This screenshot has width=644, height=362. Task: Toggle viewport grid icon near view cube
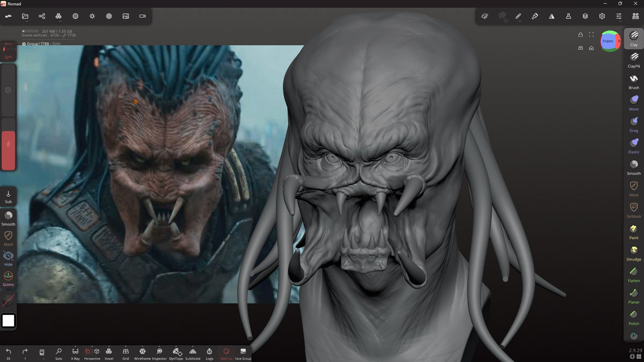tap(580, 48)
